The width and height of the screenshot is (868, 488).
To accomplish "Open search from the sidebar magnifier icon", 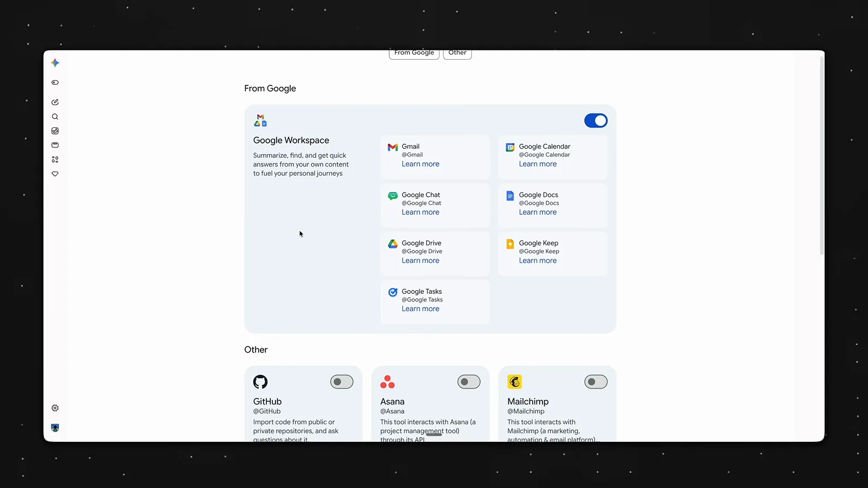I will click(x=55, y=117).
